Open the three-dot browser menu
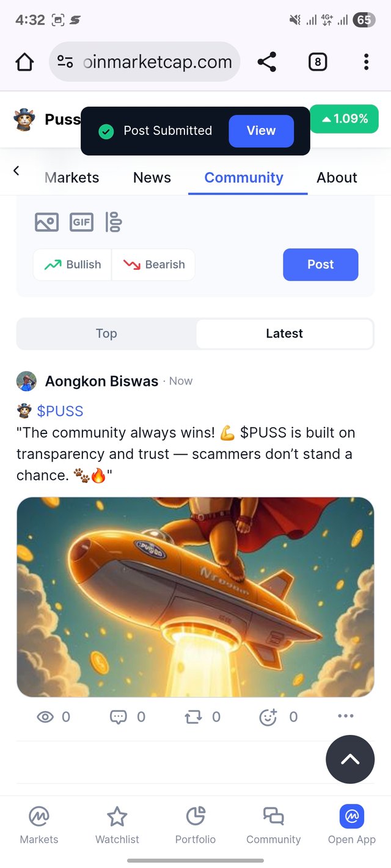Image resolution: width=391 pixels, height=868 pixels. (366, 62)
